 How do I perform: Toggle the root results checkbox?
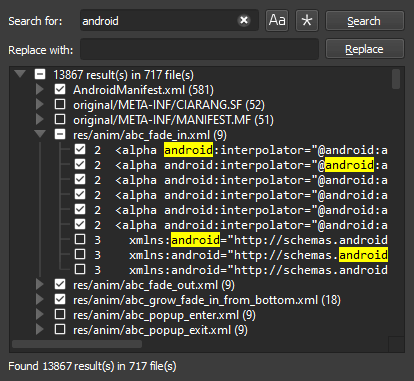tap(40, 74)
